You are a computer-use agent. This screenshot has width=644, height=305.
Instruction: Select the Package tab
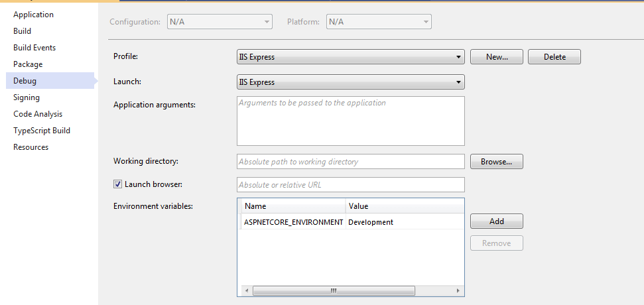click(28, 64)
